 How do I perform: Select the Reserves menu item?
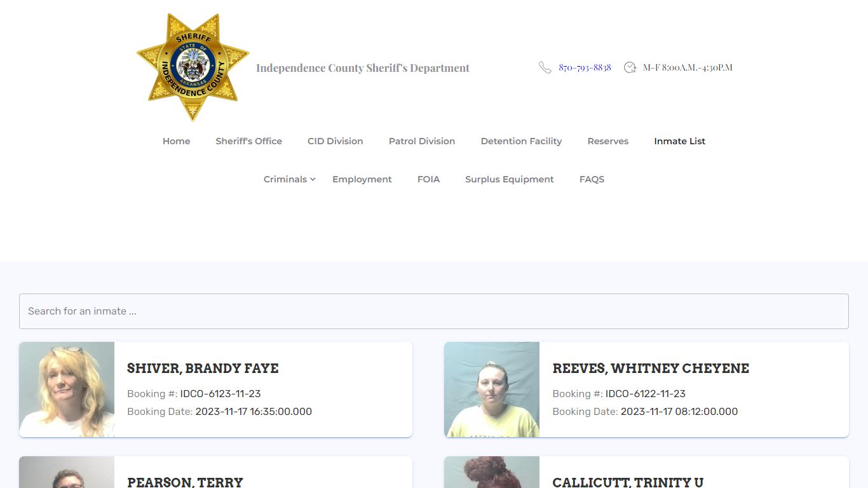[x=608, y=141]
